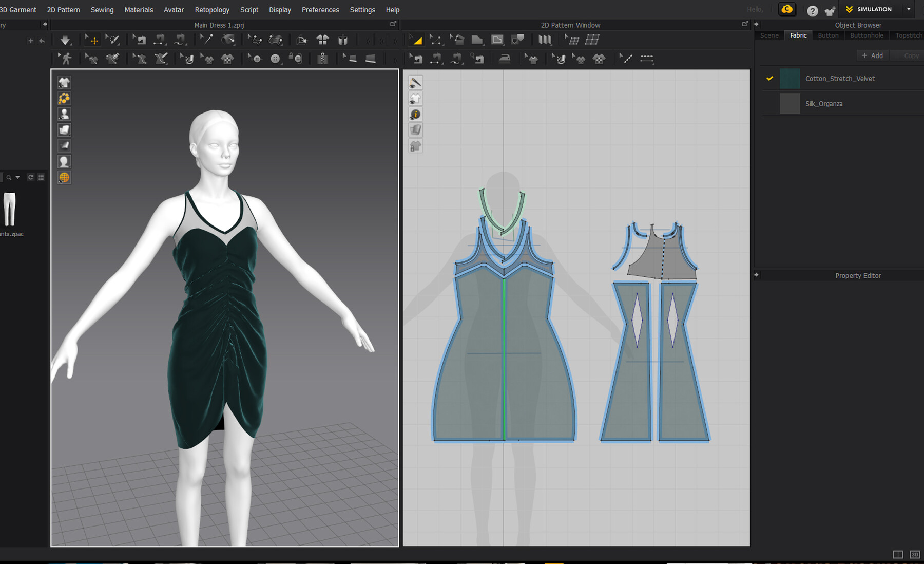This screenshot has width=924, height=564.
Task: Open the Sewing menu
Action: (x=102, y=9)
